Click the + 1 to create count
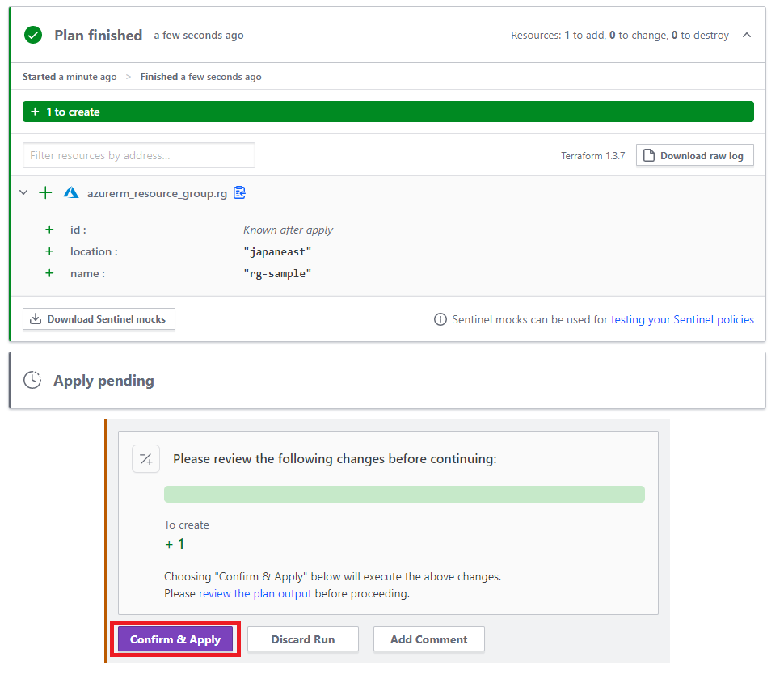The image size is (784, 683). tap(175, 544)
